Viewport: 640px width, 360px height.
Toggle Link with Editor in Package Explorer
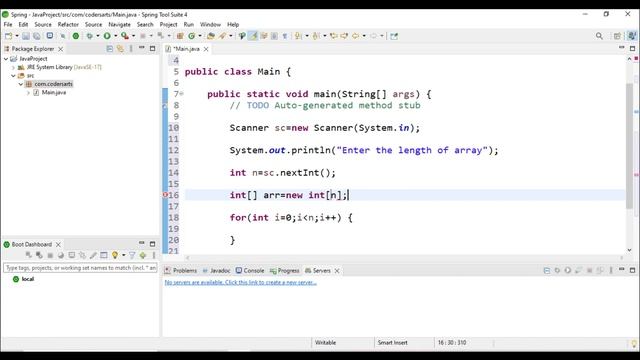(120, 49)
